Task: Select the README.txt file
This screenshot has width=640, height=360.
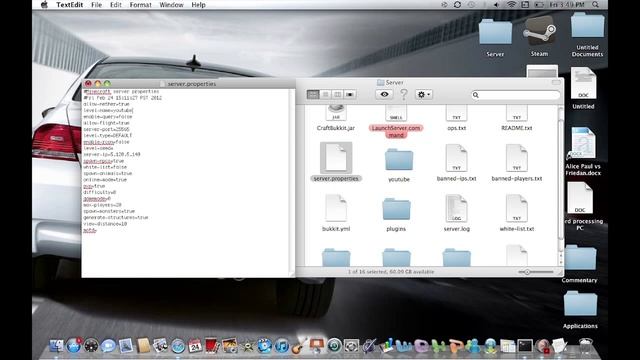Action: (517, 118)
